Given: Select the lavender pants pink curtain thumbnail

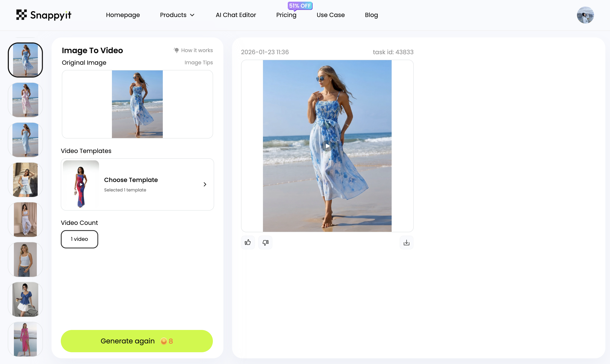Looking at the screenshot, I should point(25,220).
